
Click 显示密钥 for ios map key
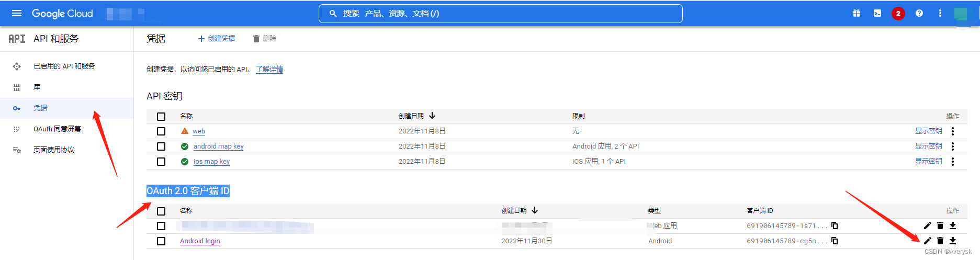pyautogui.click(x=929, y=161)
